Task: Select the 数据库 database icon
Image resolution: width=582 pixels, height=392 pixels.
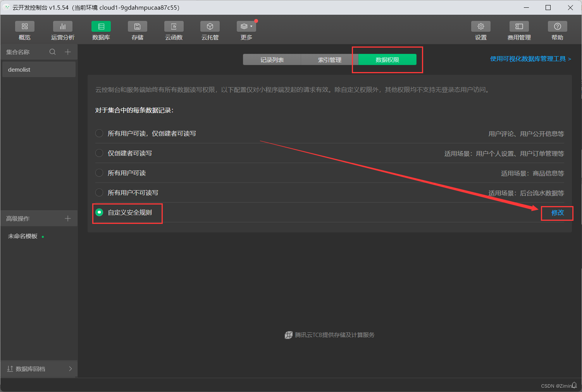Action: click(101, 26)
